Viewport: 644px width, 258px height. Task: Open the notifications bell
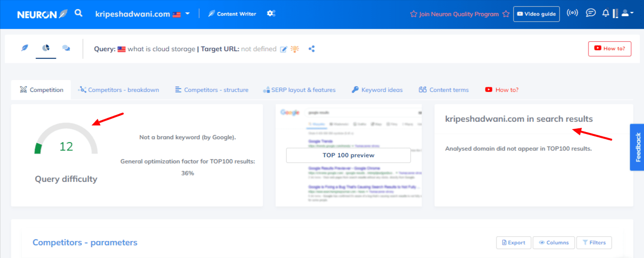pos(606,13)
